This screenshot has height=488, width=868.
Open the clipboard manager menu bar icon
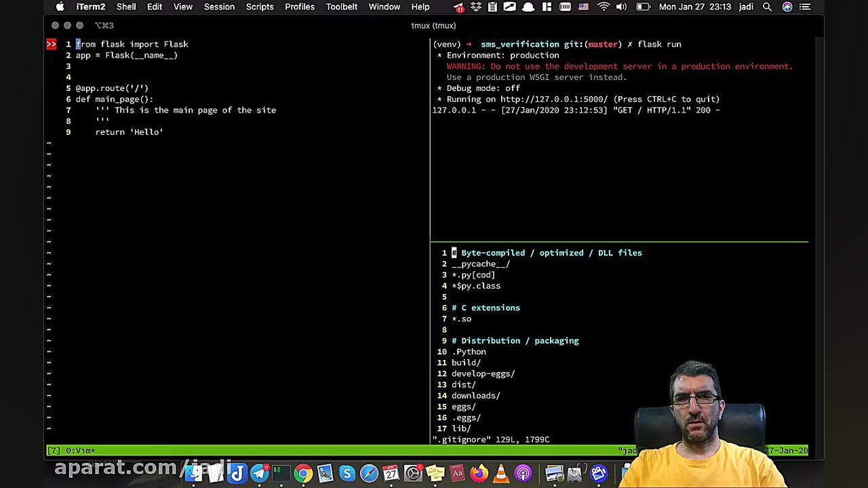(492, 7)
